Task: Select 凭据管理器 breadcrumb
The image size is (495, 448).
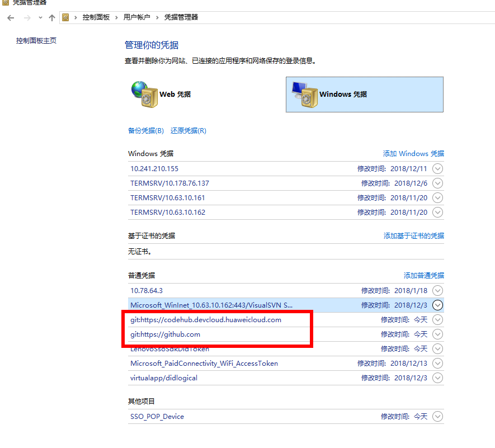Action: point(181,17)
